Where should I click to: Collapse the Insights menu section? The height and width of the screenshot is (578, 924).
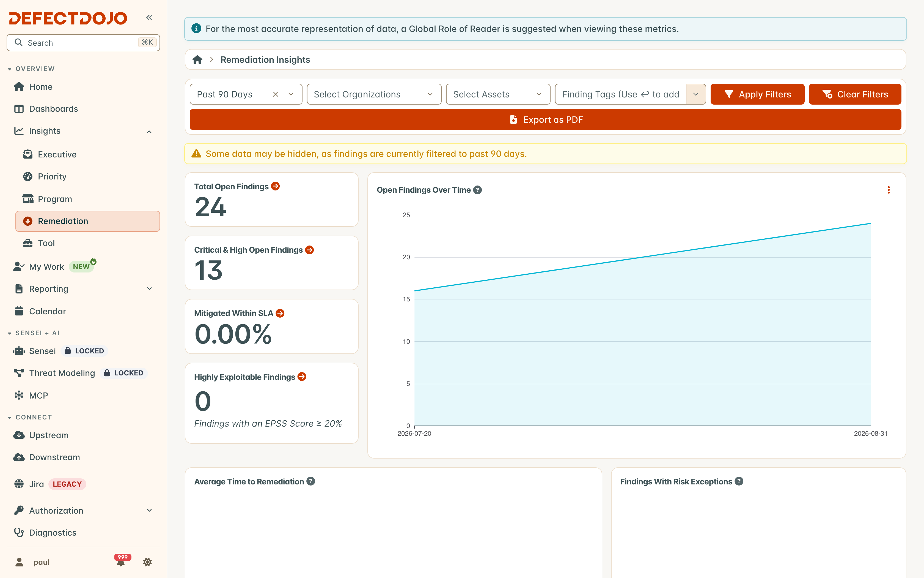[x=149, y=132]
